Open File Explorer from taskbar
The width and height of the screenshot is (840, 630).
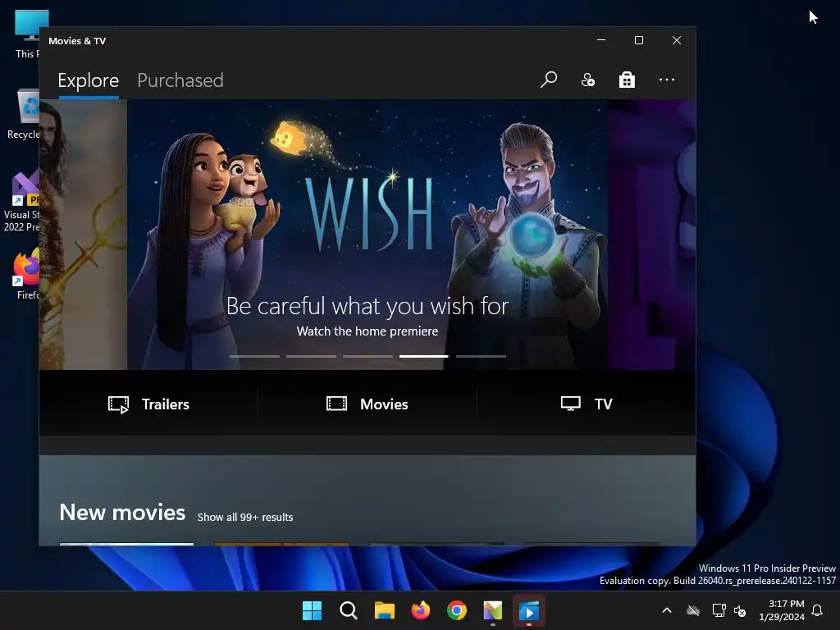pos(384,610)
